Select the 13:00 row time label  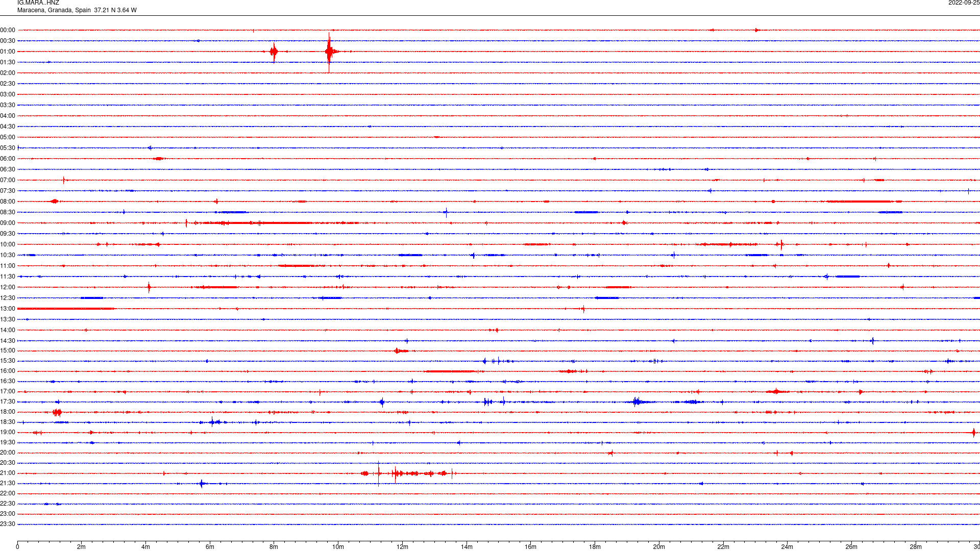pos(8,309)
